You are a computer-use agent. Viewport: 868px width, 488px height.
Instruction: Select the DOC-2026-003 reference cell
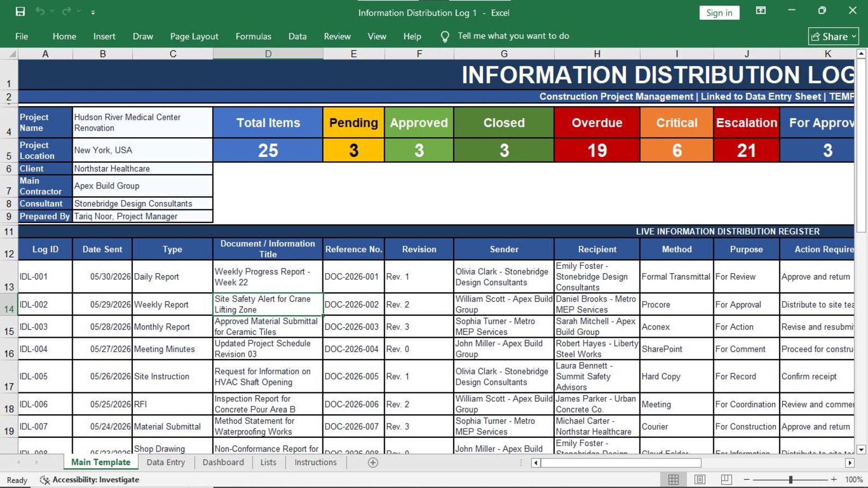click(354, 327)
